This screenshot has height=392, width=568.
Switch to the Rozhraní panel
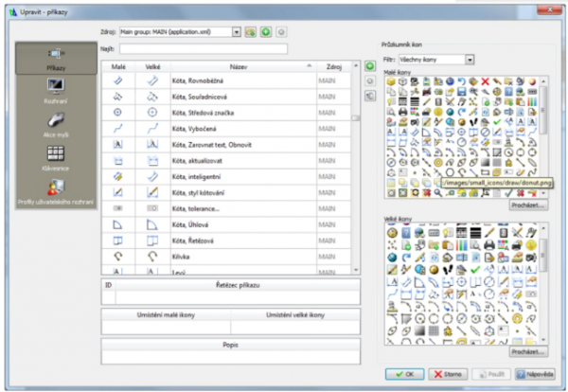coord(55,92)
